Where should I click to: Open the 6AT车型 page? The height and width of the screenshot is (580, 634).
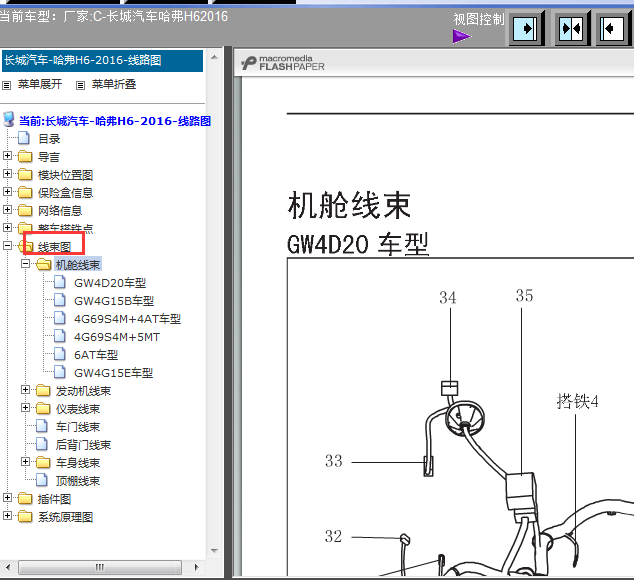pos(96,355)
